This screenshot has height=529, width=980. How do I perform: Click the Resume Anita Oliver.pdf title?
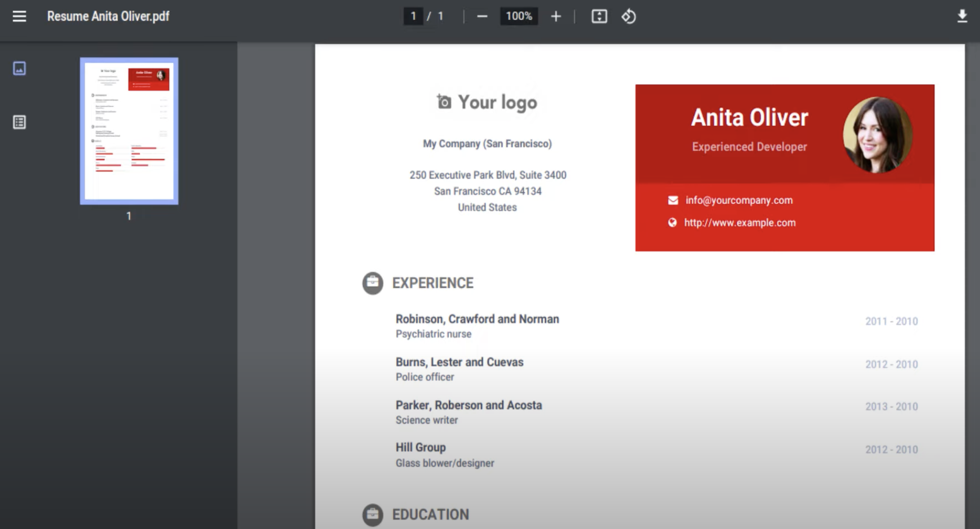(108, 16)
